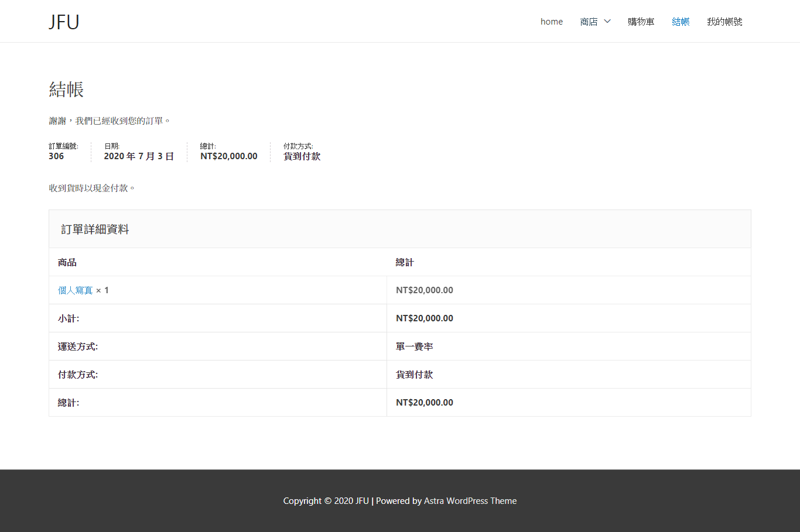Image resolution: width=800 pixels, height=532 pixels.
Task: Click the 訂單詳細資料 section heading
Action: pos(95,229)
